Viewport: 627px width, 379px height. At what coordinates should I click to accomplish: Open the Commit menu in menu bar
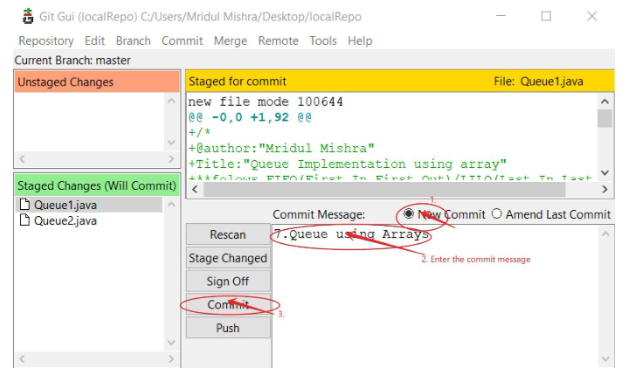(x=182, y=41)
